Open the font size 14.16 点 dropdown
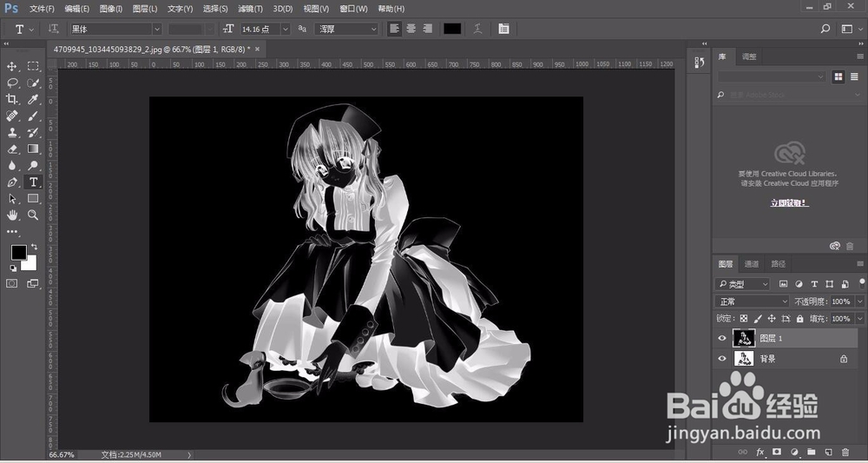The width and height of the screenshot is (868, 463). 286,29
